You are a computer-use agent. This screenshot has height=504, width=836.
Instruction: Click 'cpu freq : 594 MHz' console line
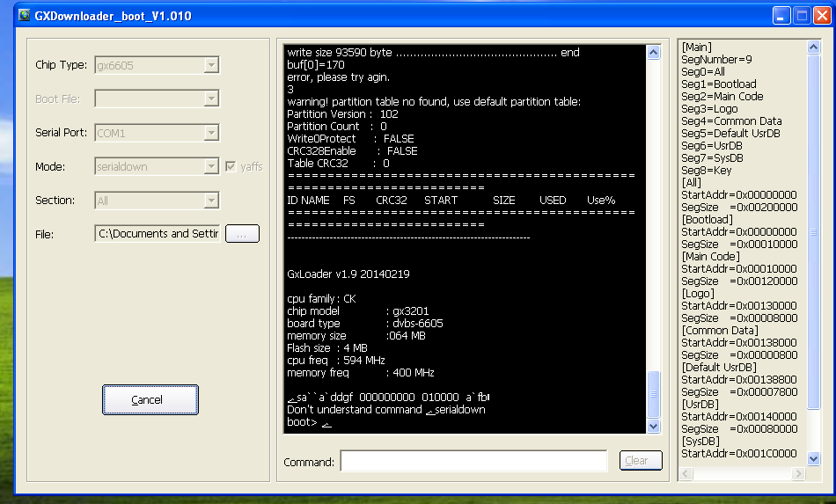click(x=336, y=360)
